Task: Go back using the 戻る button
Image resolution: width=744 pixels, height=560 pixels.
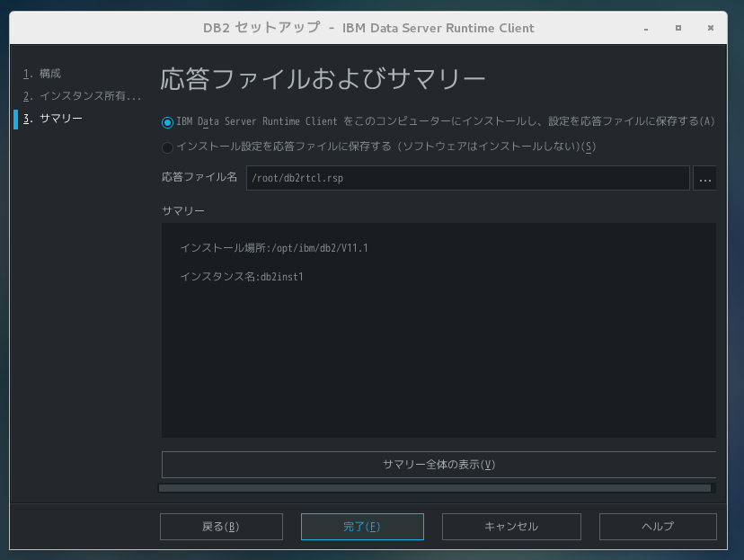Action: (x=221, y=527)
